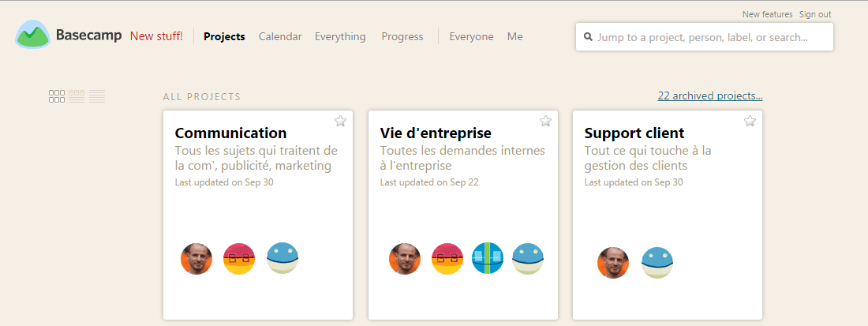Screen dimensions: 868x326
Task: Open the Communication project title
Action: (x=231, y=133)
